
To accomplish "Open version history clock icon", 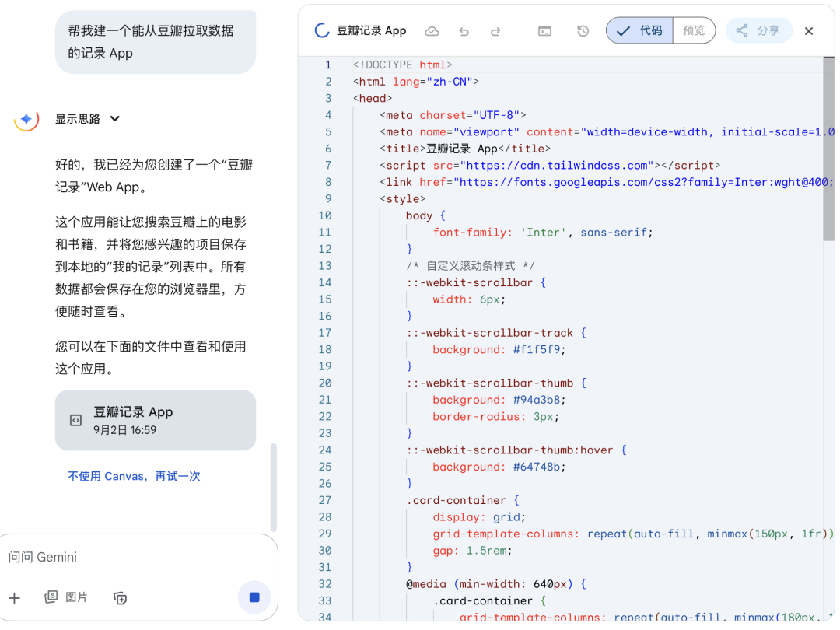I will coord(583,31).
